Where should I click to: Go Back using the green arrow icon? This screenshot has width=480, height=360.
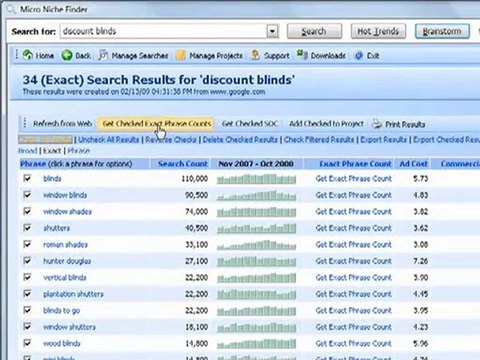point(67,55)
